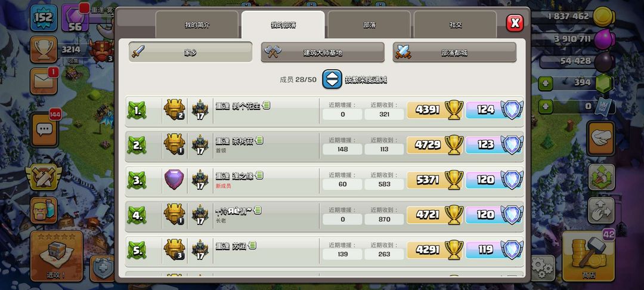This screenshot has height=290, width=644.
Task: Close the clan window with red X
Action: coord(515,23)
